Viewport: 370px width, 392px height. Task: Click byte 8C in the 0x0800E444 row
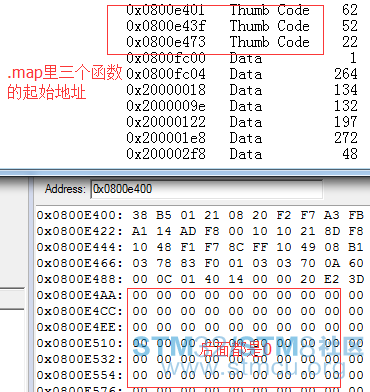tap(236, 247)
